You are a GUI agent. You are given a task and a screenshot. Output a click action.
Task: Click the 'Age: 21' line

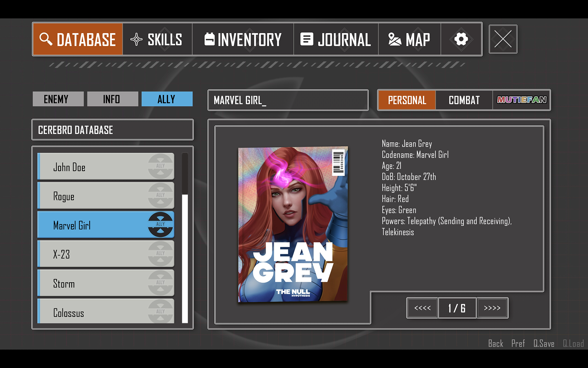point(392,166)
